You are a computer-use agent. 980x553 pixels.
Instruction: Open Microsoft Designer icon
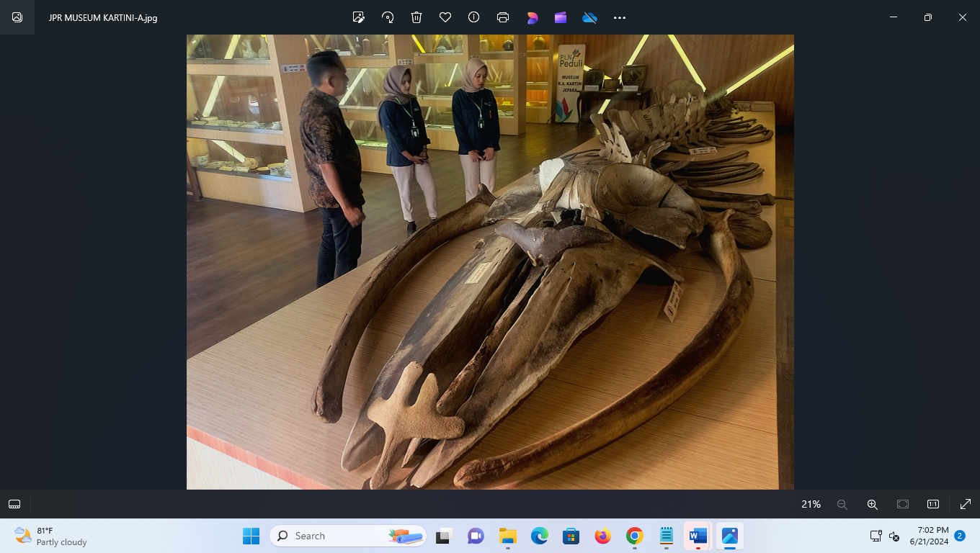point(533,17)
